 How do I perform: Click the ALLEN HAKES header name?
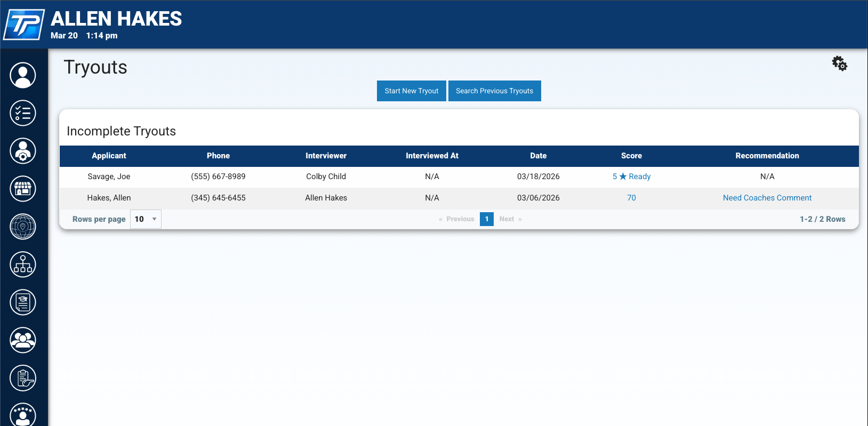(116, 19)
